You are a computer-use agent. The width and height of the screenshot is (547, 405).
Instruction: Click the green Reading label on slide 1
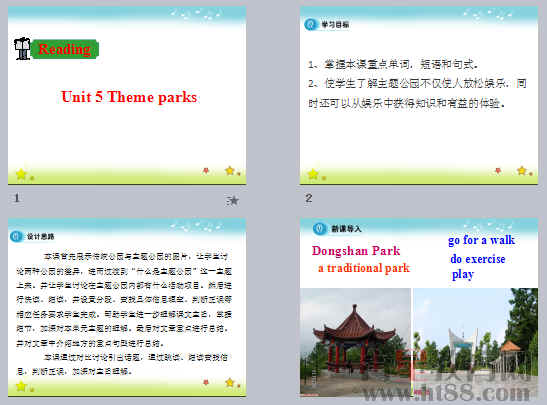65,49
